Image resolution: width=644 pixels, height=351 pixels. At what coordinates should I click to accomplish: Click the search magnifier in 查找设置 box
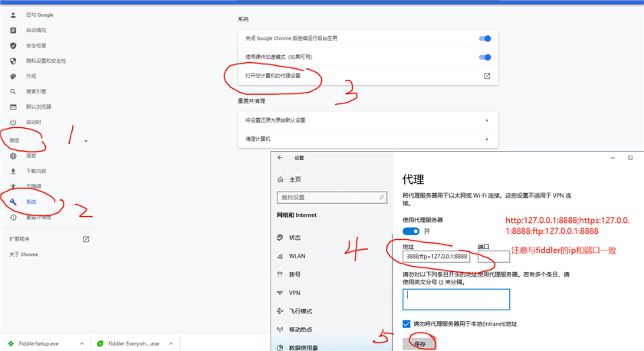tap(382, 198)
